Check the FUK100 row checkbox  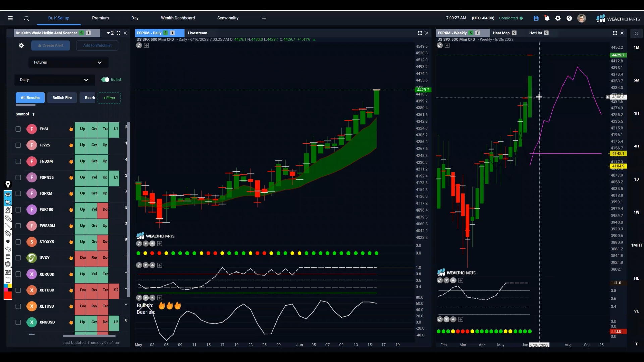[18, 209]
